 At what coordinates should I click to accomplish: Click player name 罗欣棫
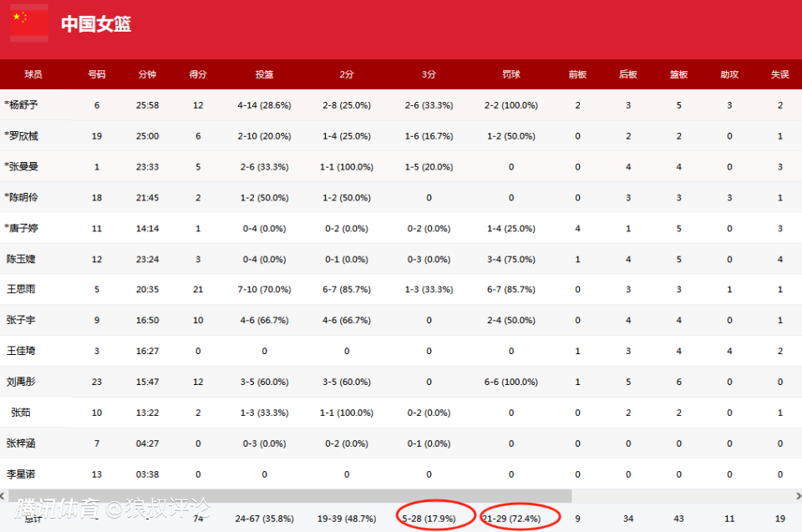pyautogui.click(x=23, y=136)
